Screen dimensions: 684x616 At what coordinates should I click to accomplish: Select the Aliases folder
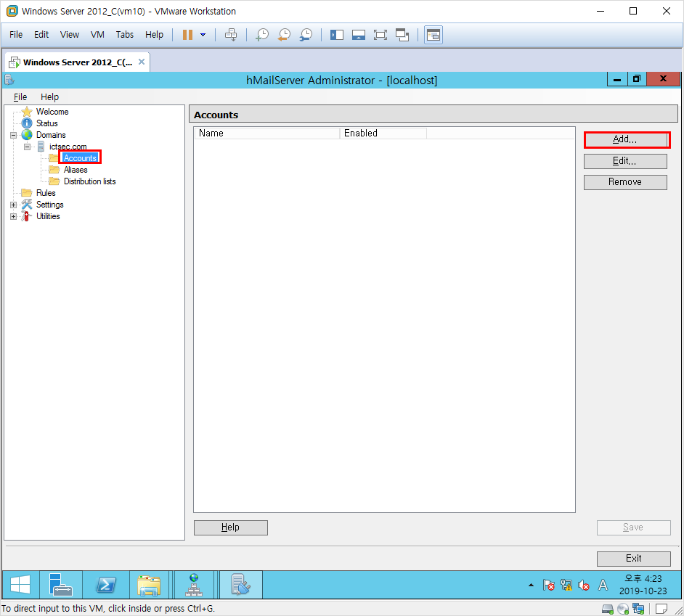(x=76, y=170)
